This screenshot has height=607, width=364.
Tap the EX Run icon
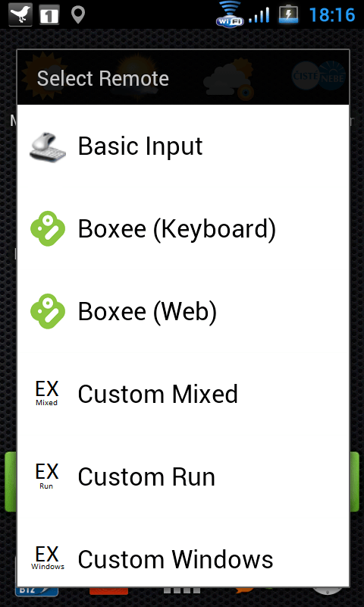[x=47, y=476]
